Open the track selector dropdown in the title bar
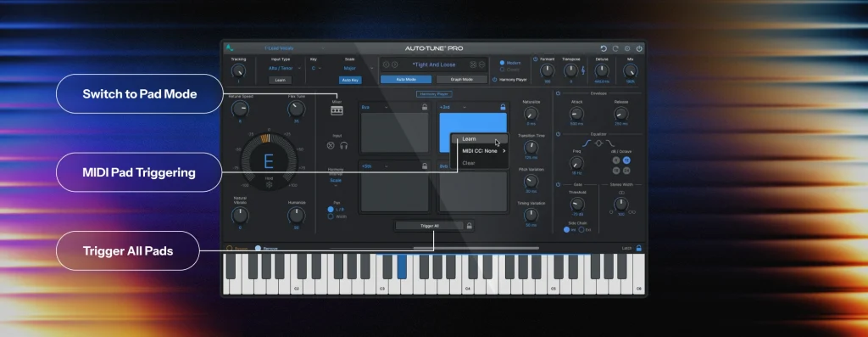 pyautogui.click(x=293, y=48)
